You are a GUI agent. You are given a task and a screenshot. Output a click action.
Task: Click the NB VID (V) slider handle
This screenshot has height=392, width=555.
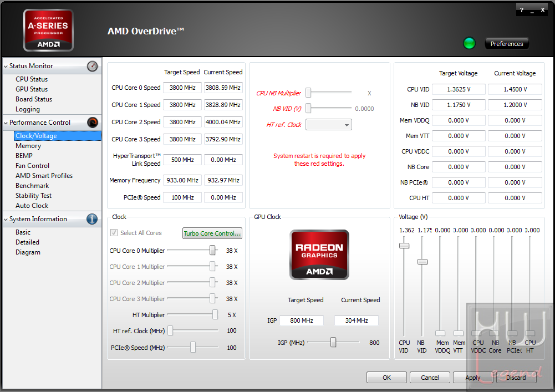pyautogui.click(x=308, y=108)
